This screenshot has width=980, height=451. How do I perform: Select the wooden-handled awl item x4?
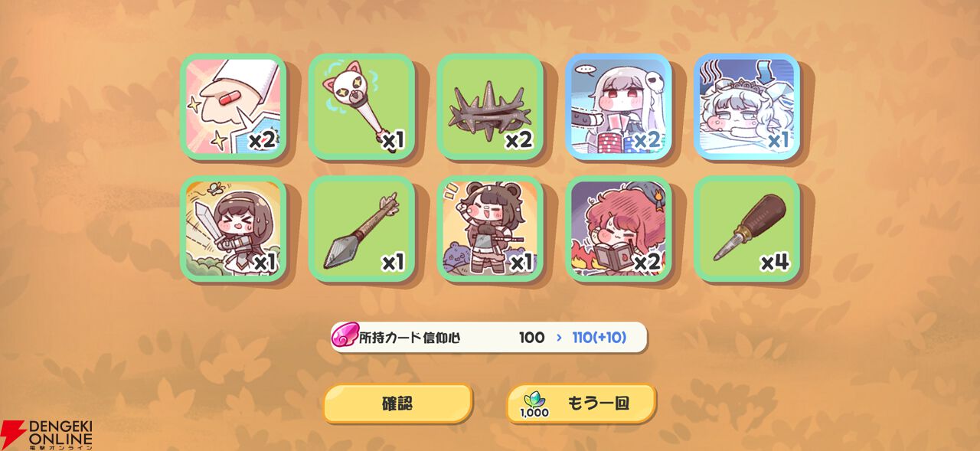coord(747,229)
